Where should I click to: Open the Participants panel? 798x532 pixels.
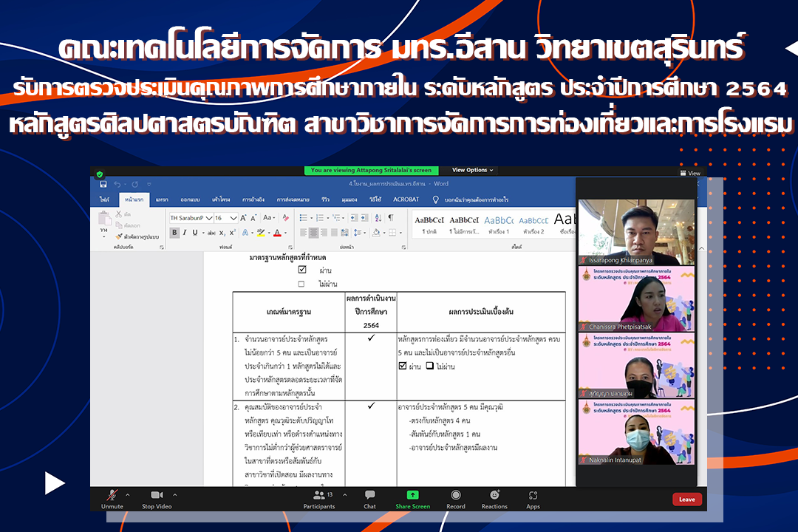tap(318, 495)
